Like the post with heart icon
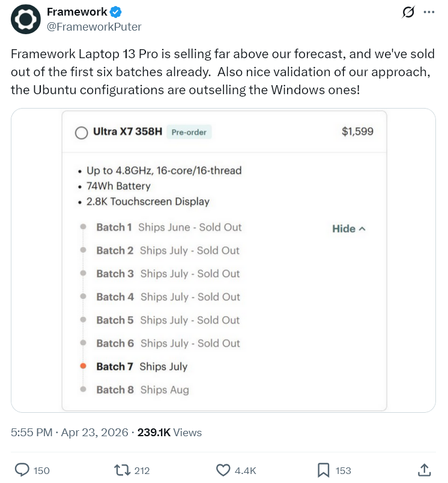The width and height of the screenshot is (448, 483). (x=223, y=470)
